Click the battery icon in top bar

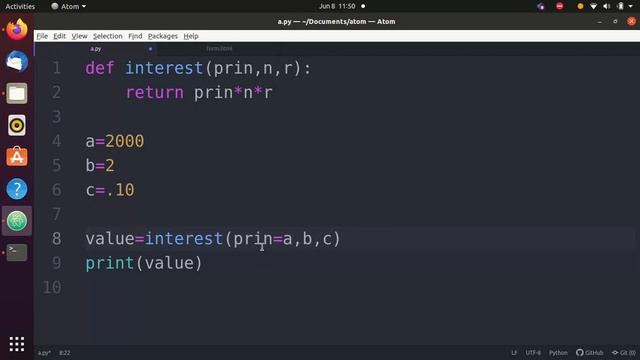[620, 6]
